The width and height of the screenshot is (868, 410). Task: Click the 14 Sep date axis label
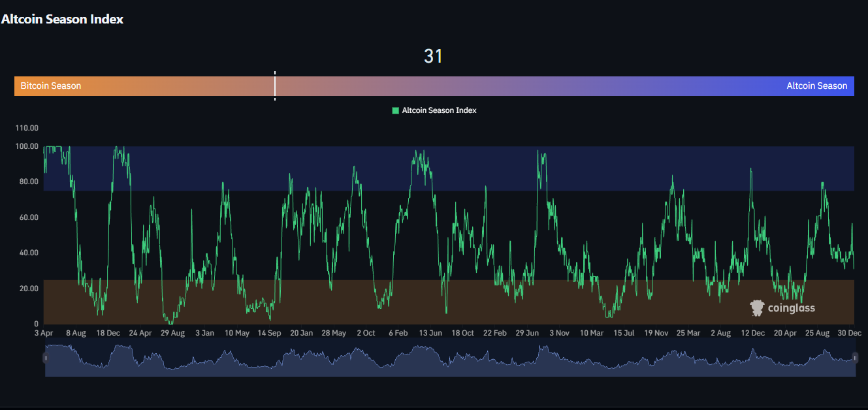269,333
